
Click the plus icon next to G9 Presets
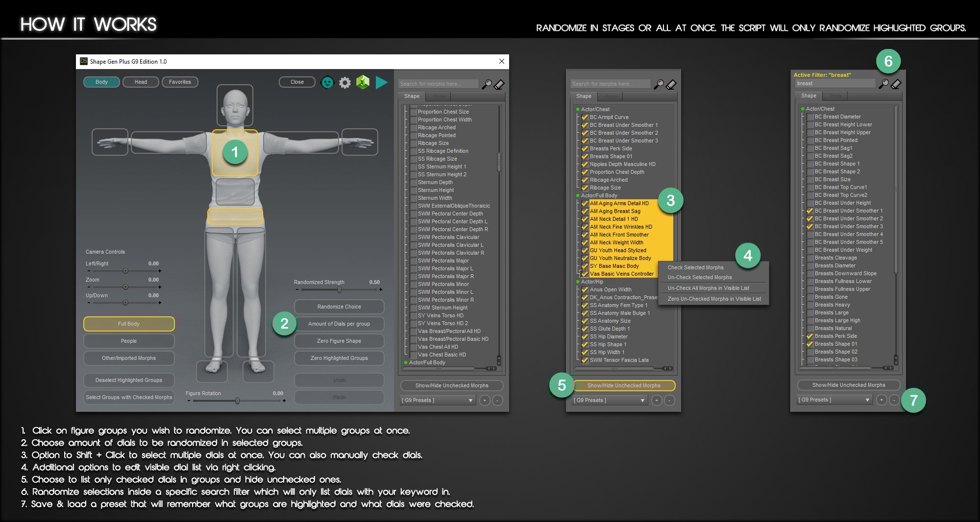pos(484,400)
